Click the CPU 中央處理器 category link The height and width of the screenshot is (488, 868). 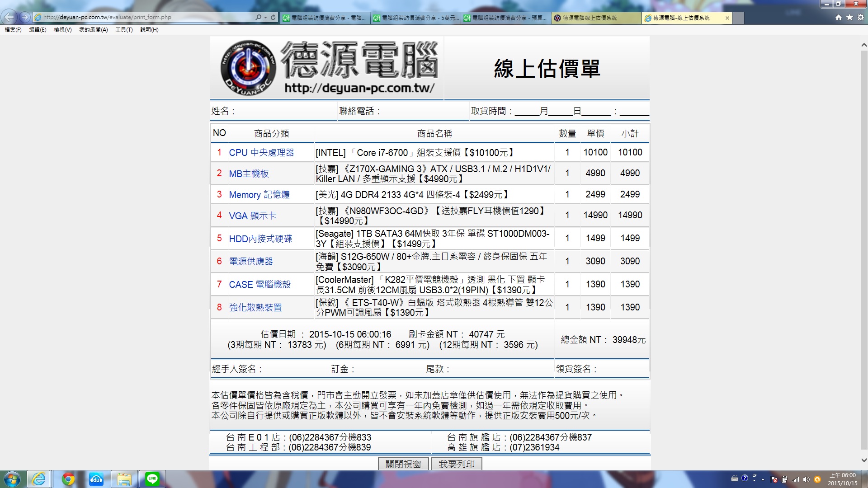(261, 153)
